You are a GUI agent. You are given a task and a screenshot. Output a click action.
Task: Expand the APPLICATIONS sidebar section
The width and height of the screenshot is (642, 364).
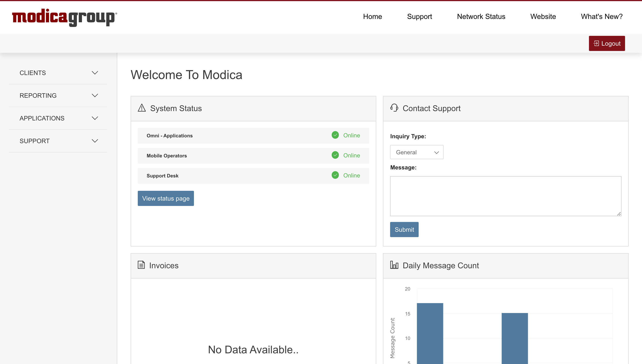coord(58,118)
